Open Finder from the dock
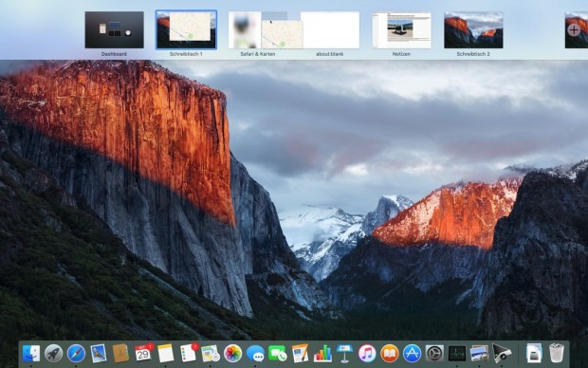This screenshot has height=368, width=588. [31, 354]
